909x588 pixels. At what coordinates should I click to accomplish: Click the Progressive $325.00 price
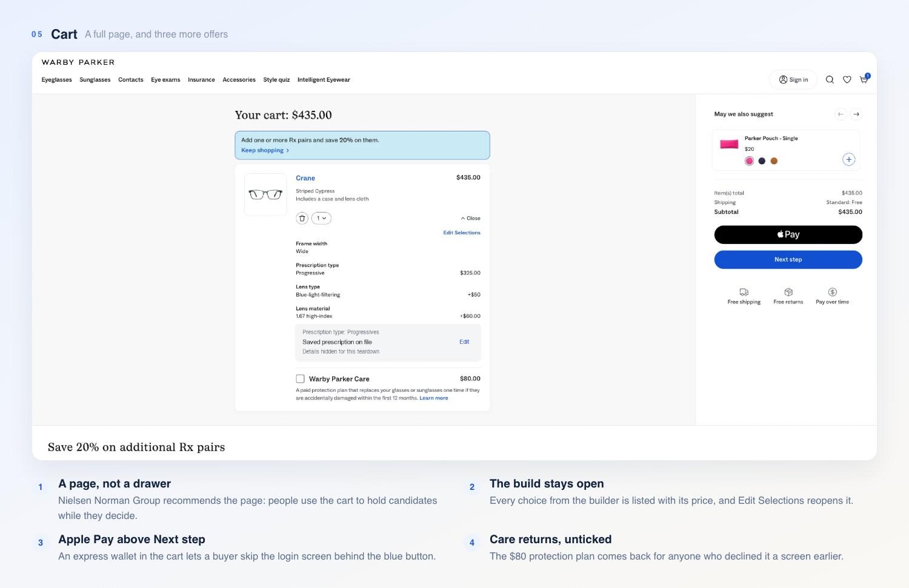470,273
